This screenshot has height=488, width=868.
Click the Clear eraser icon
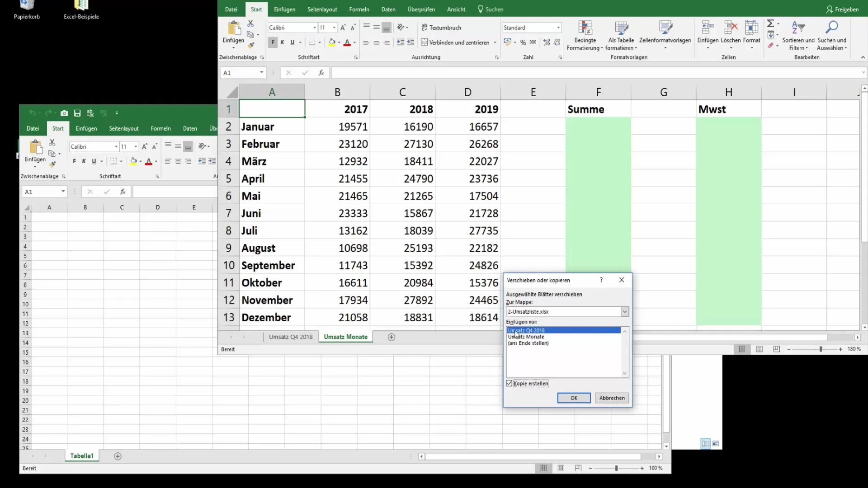click(771, 45)
